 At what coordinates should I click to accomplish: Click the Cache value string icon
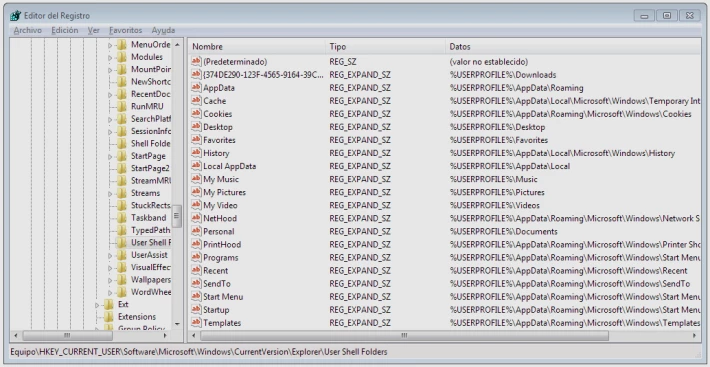(196, 100)
